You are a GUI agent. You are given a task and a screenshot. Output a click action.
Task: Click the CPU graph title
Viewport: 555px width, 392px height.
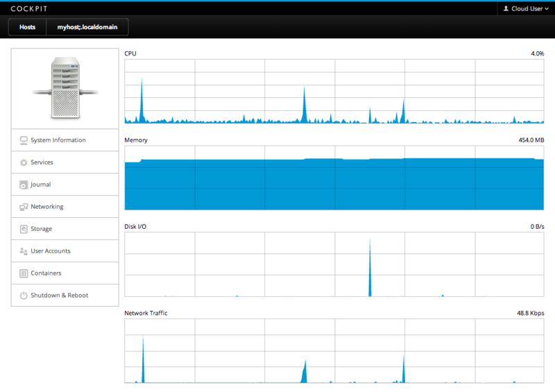[x=130, y=53]
